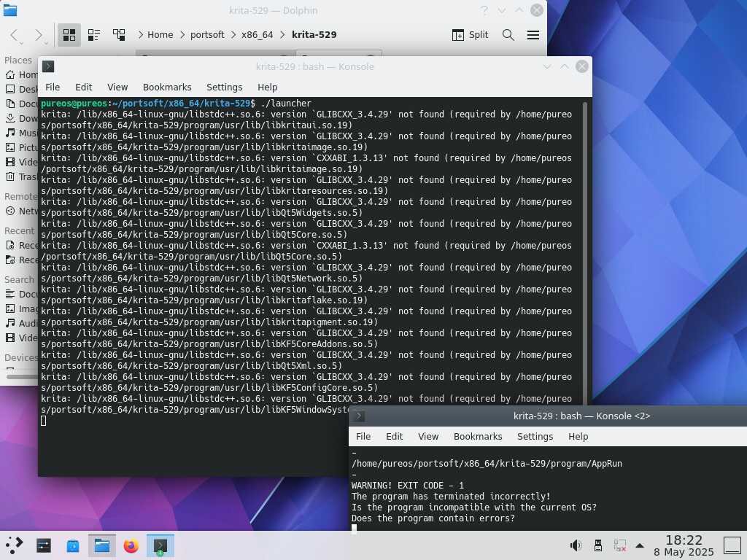
Task: Switch to Konsole from the taskbar
Action: tap(160, 545)
